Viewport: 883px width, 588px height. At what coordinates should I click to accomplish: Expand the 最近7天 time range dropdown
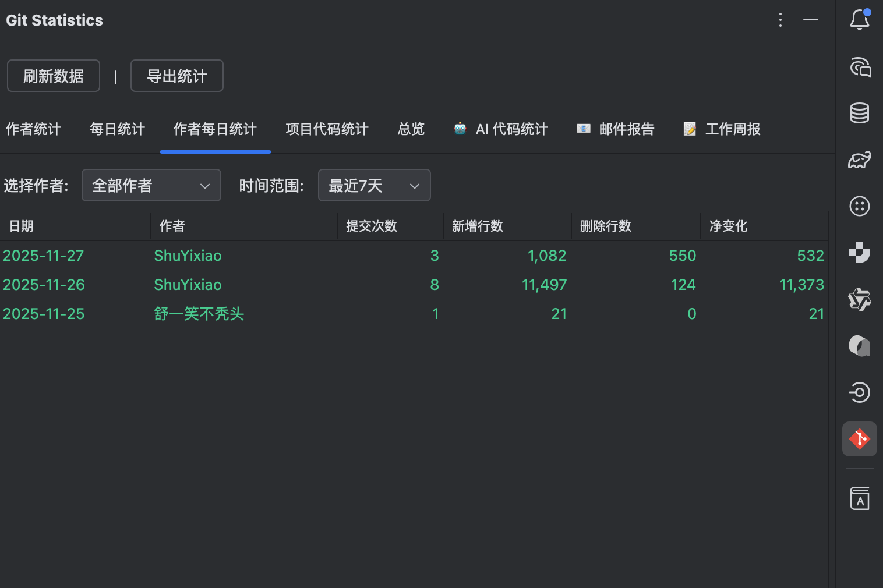click(374, 185)
